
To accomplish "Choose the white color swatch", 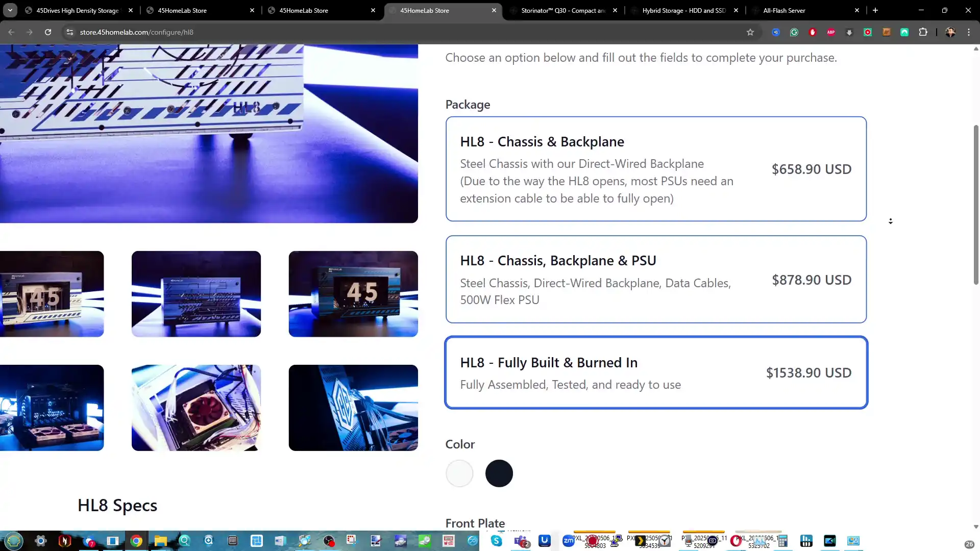I will (459, 473).
